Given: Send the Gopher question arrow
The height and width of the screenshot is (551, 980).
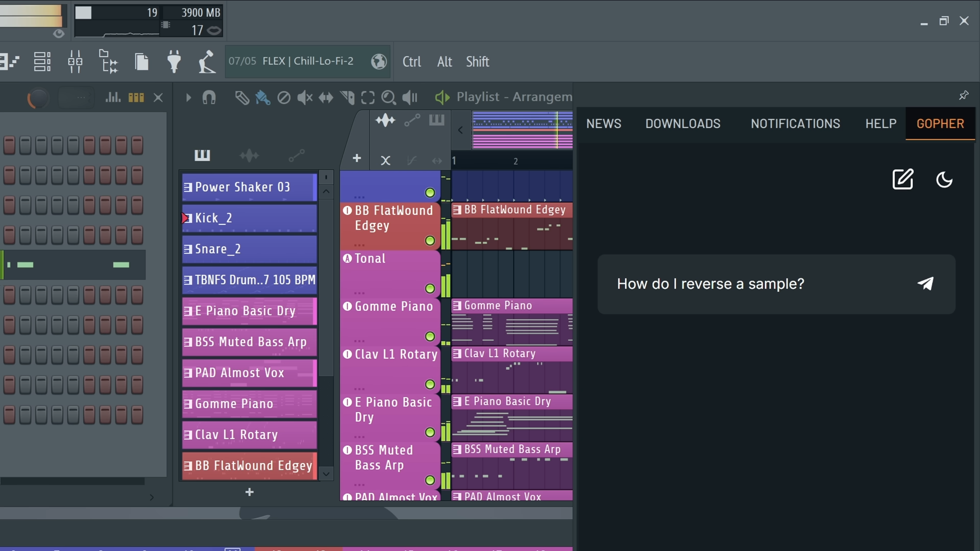Looking at the screenshot, I should tap(925, 284).
